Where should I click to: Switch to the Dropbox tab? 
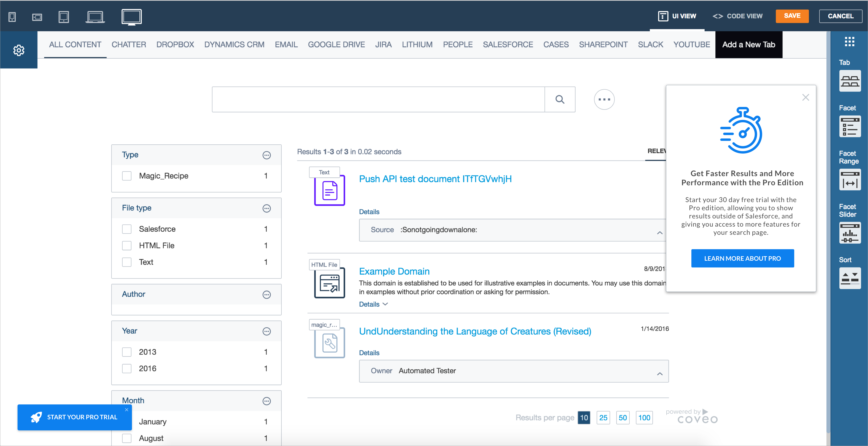(175, 44)
